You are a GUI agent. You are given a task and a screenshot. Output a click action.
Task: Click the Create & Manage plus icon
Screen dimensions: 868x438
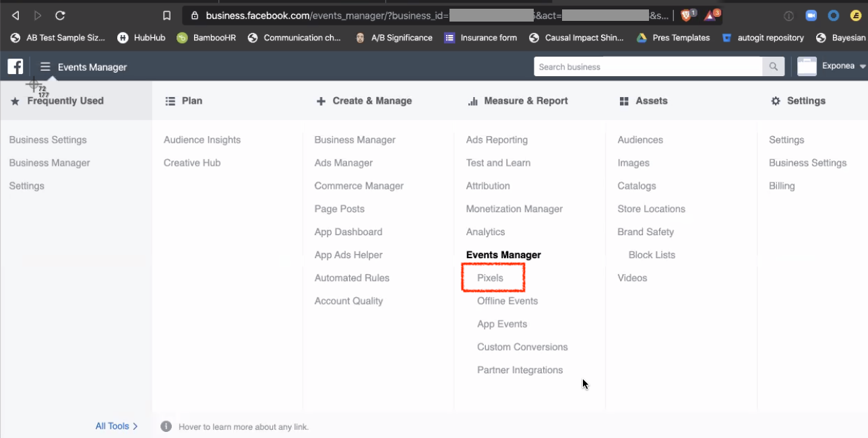321,101
